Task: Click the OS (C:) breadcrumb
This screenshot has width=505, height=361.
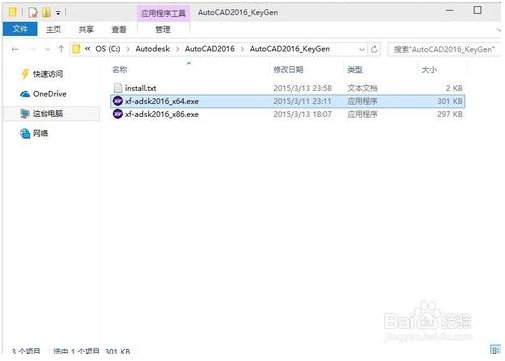Action: tap(108, 49)
